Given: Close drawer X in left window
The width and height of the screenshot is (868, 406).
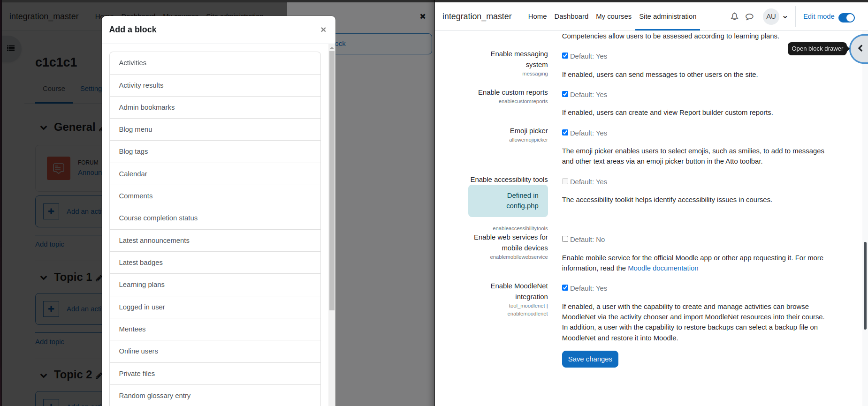Looking at the screenshot, I should point(423,16).
